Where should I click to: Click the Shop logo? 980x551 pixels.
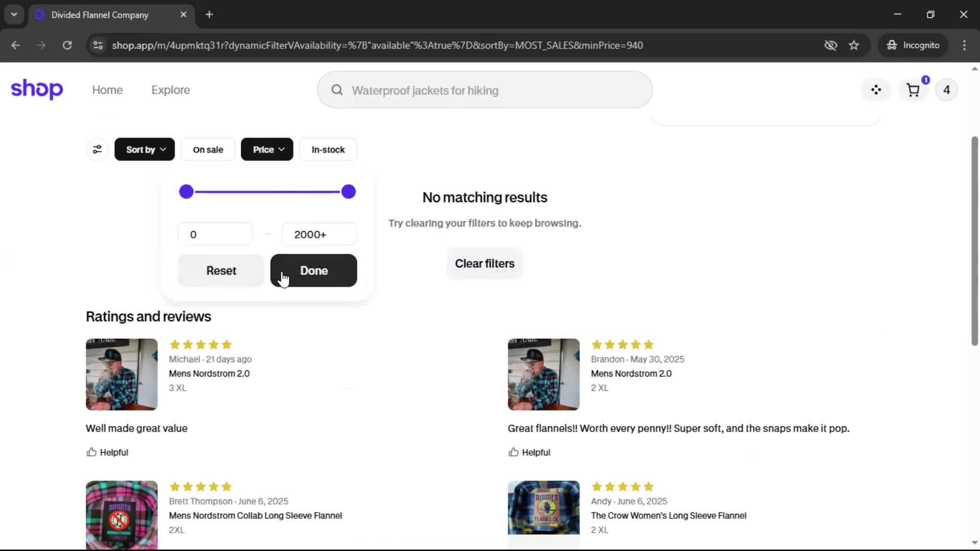pyautogui.click(x=37, y=89)
